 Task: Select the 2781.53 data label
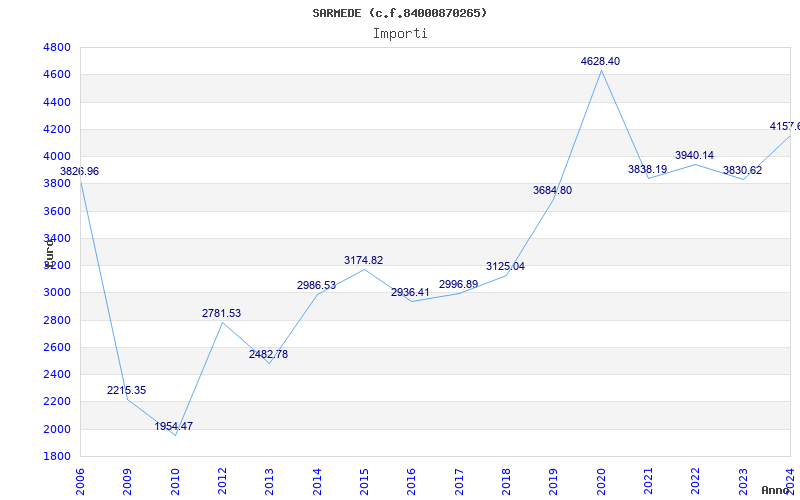(x=221, y=313)
